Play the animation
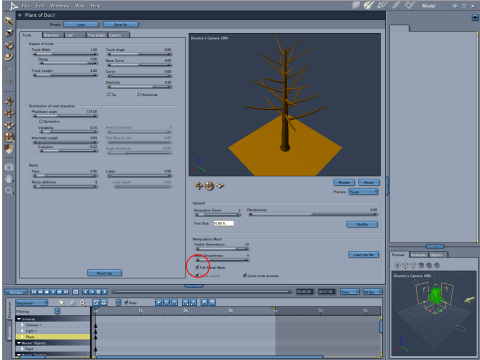 pos(53,292)
